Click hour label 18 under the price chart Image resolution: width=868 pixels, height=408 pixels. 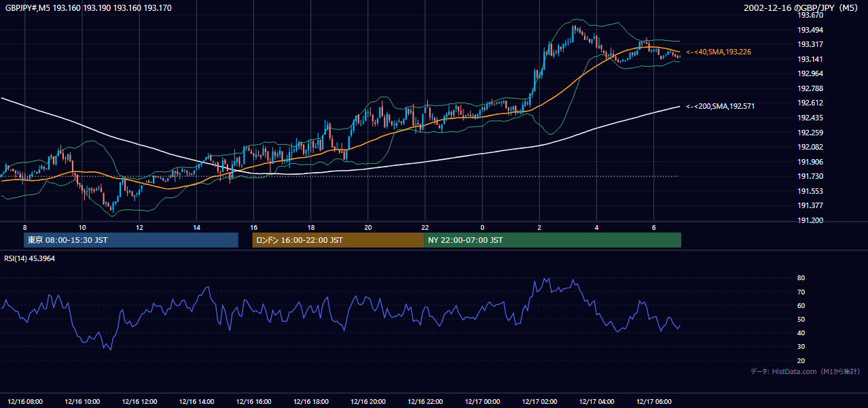[310, 227]
